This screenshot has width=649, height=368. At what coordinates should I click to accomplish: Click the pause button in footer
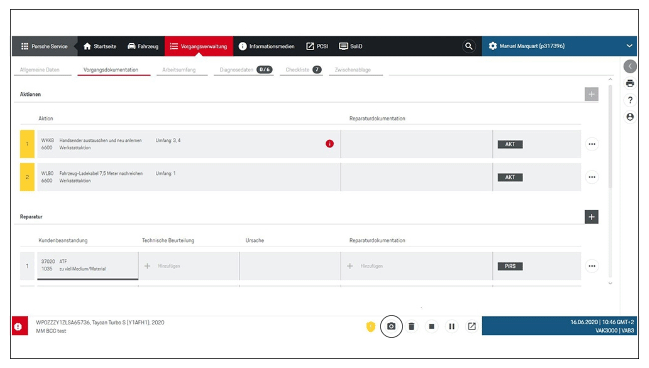452,327
